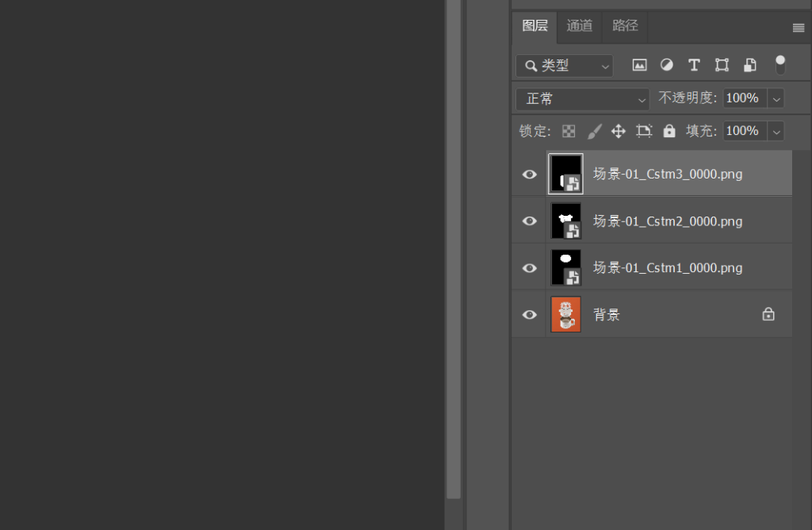This screenshot has width=812, height=530.
Task: Toggle layer filtering on/off switch
Action: [780, 64]
